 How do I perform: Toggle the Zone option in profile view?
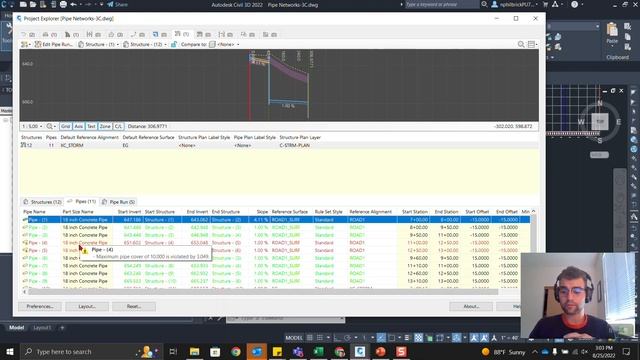coord(105,126)
